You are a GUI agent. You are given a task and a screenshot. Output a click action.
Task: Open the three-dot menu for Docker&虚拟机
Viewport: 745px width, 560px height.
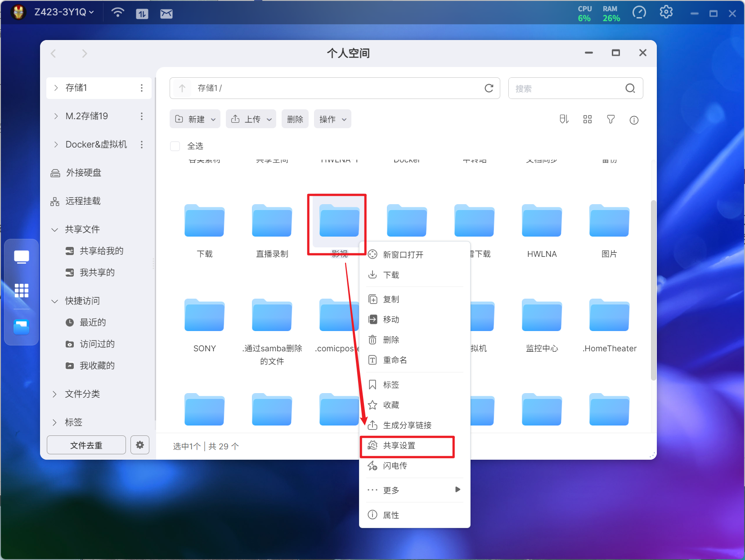click(x=142, y=144)
